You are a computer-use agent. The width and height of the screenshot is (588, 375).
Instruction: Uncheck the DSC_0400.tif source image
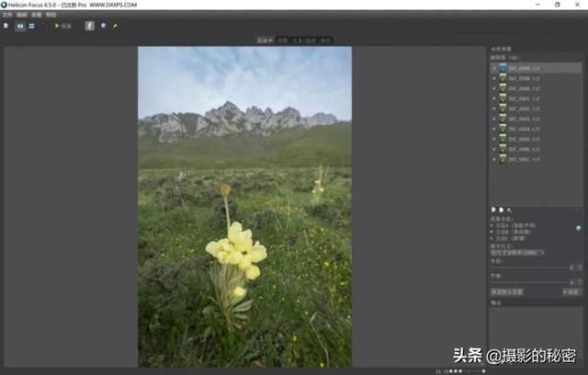pyautogui.click(x=494, y=89)
